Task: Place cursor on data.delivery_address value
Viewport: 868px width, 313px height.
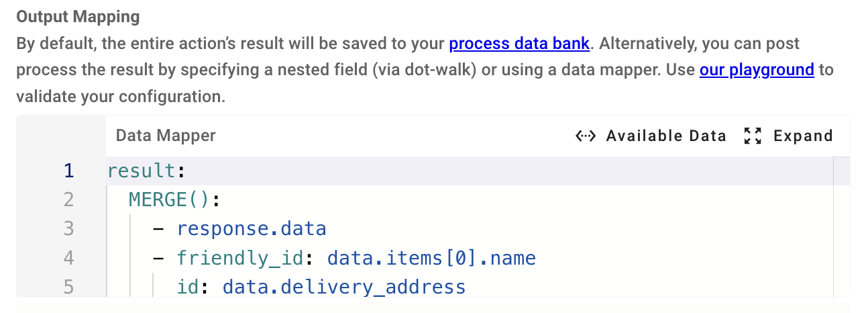Action: [x=344, y=287]
